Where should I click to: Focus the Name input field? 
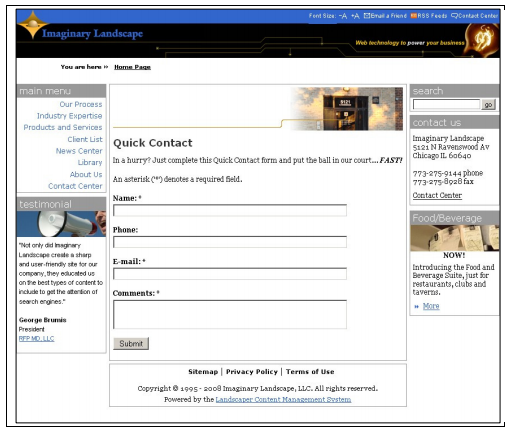click(x=230, y=210)
